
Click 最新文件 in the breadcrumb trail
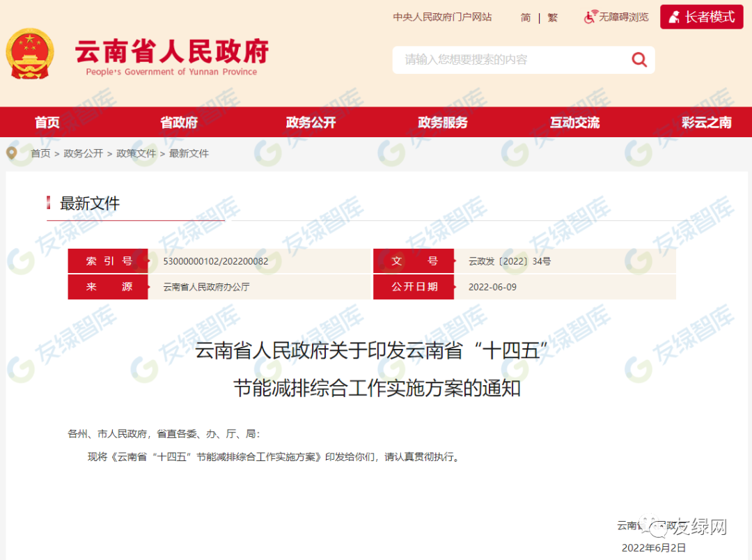coord(189,153)
